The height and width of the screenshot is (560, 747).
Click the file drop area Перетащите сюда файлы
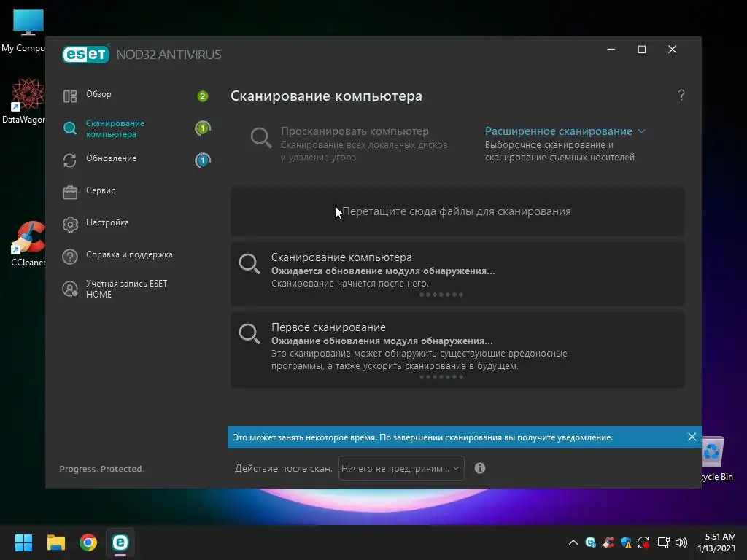pyautogui.click(x=457, y=211)
